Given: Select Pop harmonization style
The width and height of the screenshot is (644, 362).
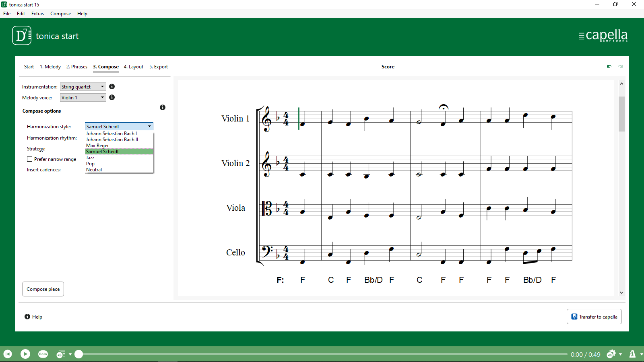Looking at the screenshot, I should point(119,164).
